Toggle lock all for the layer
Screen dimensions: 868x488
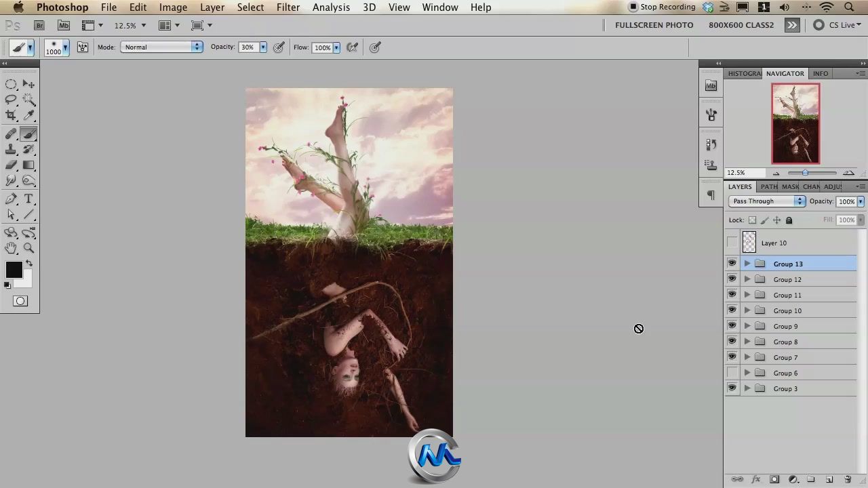point(789,220)
